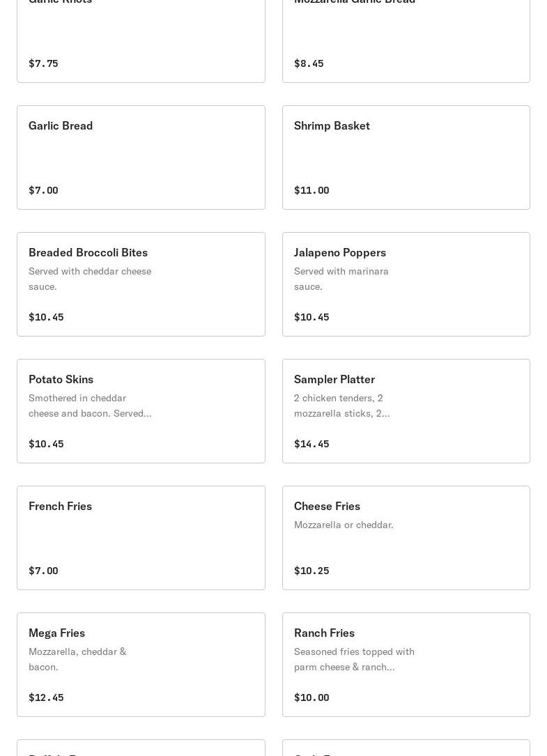Click "Served with marinara sauce" description

click(341, 279)
